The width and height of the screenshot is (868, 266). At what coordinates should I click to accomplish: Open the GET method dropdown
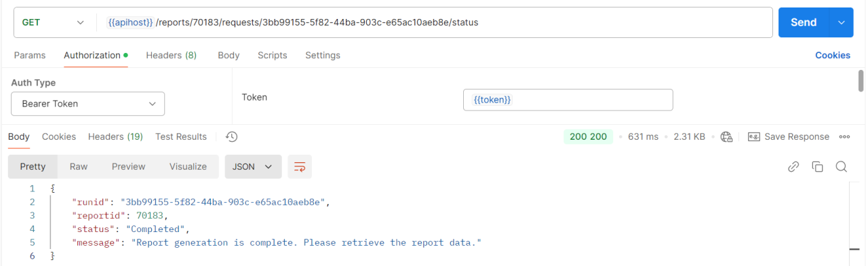click(53, 22)
